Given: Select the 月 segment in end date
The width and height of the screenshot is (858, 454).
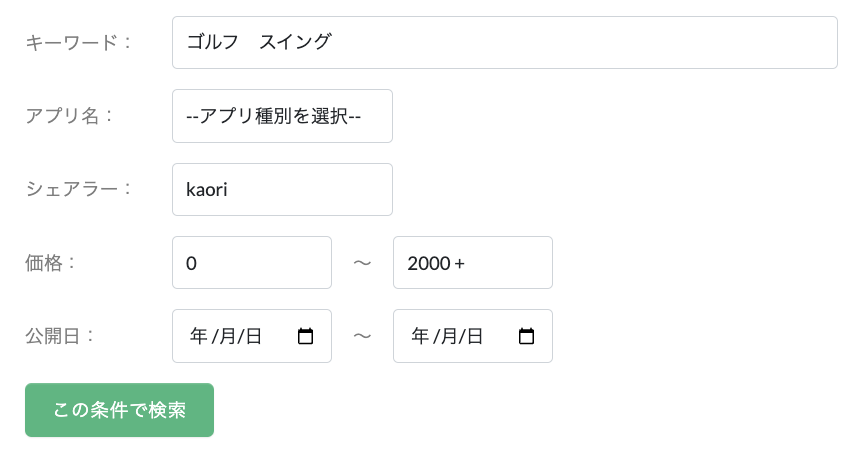Looking at the screenshot, I should [x=449, y=336].
